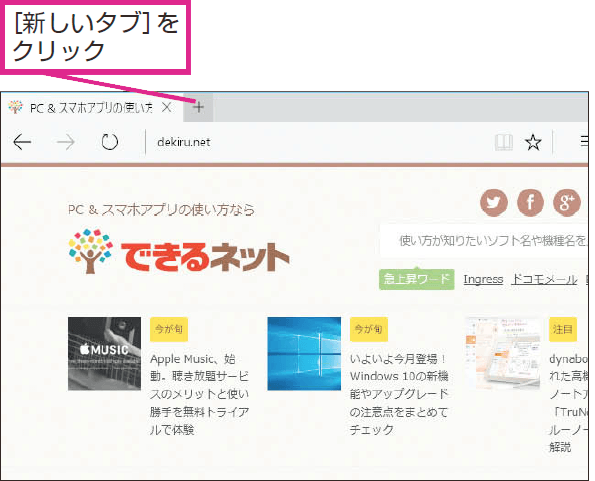This screenshot has height=481, width=595.
Task: Click the できるネット logo
Action: point(179,252)
